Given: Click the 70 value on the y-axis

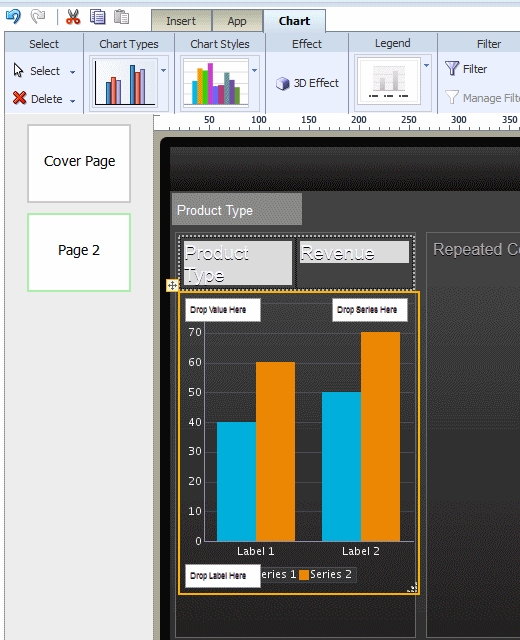Looking at the screenshot, I should click(195, 332).
